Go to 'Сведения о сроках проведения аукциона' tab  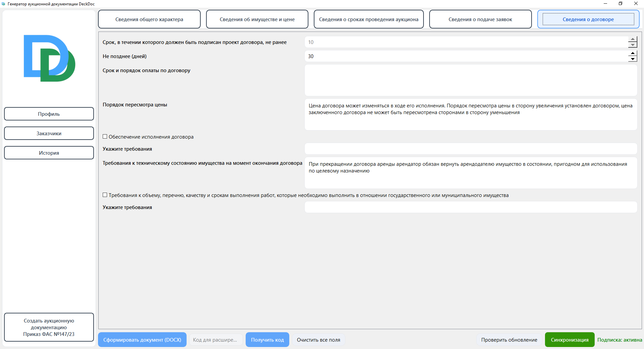(x=368, y=19)
